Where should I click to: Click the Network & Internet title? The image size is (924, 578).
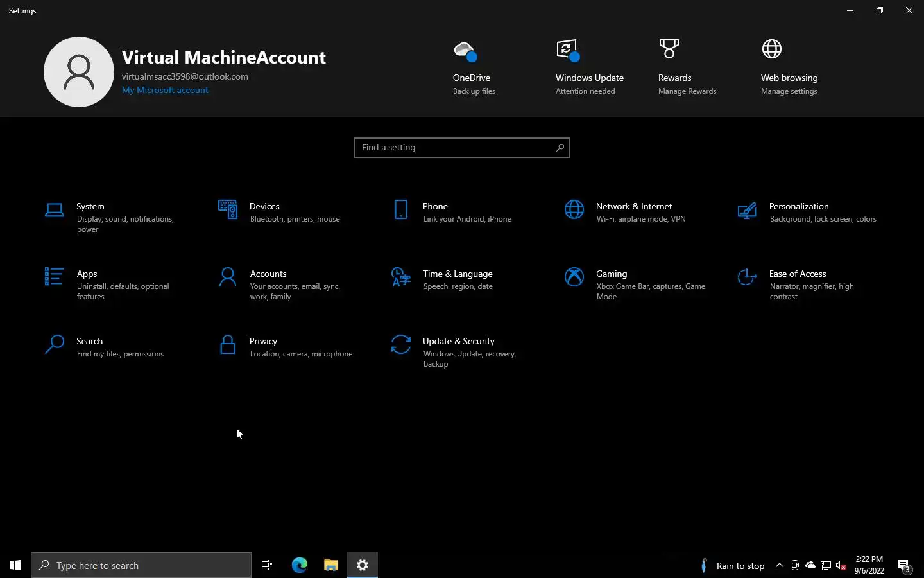tap(634, 206)
